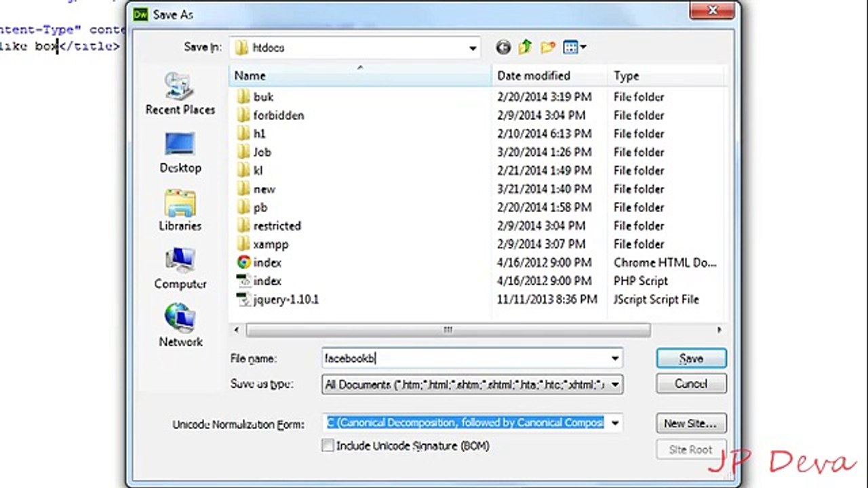
Task: Open Recent Places in the places bar
Action: click(x=180, y=94)
